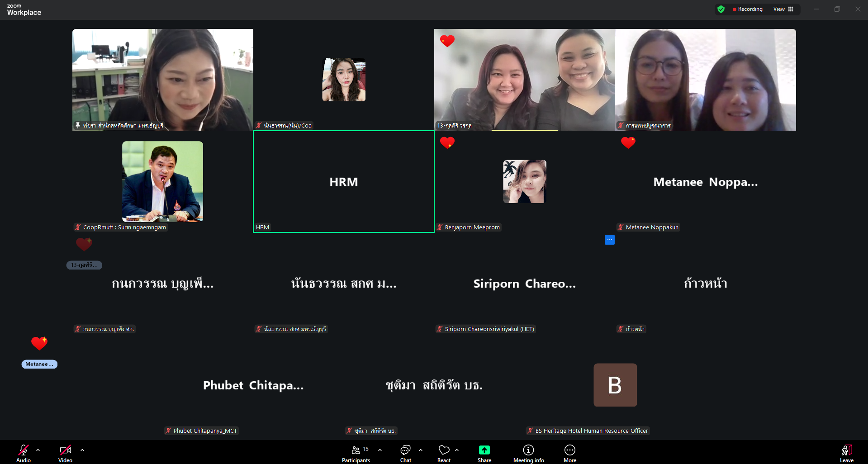Click the brown B avatar tile
This screenshot has height=464, width=868.
pyautogui.click(x=615, y=385)
